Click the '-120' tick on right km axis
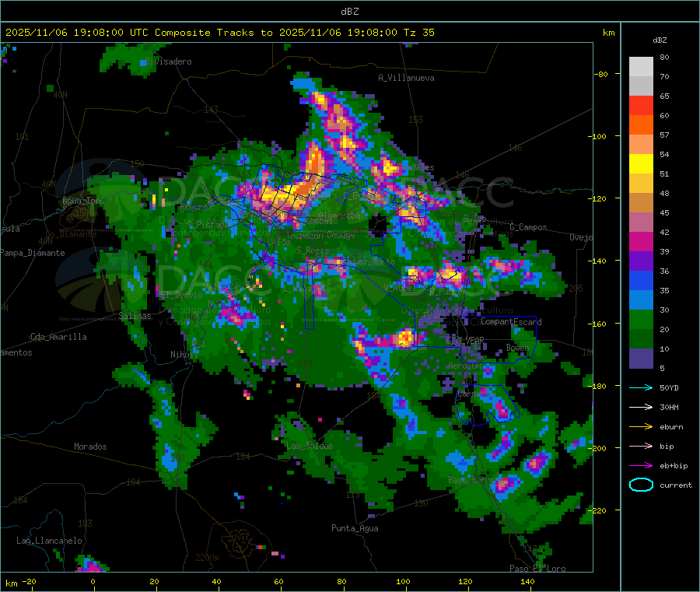This screenshot has width=700, height=592. tap(599, 198)
